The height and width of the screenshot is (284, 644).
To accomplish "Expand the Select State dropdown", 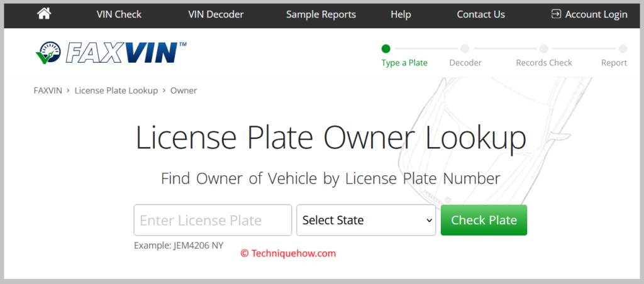I will point(366,220).
